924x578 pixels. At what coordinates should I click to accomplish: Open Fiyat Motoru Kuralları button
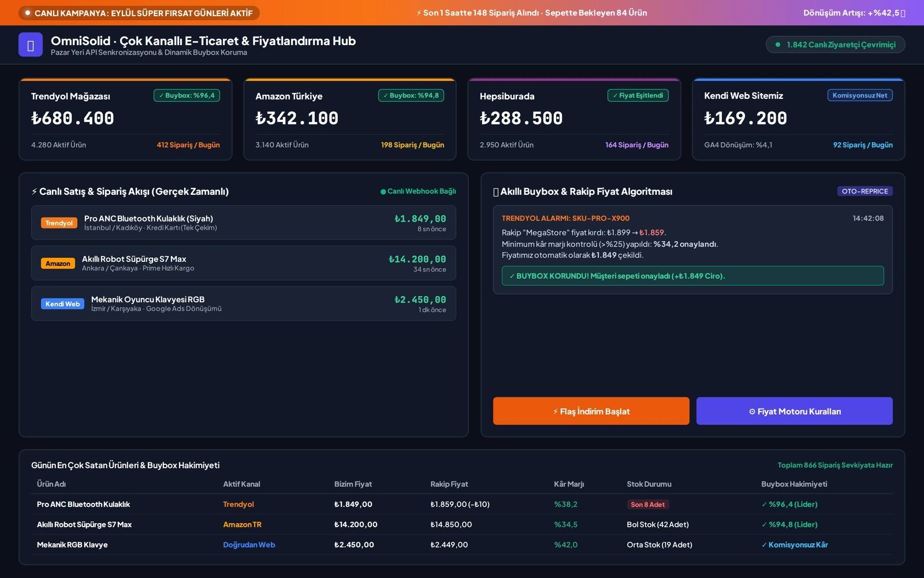795,411
